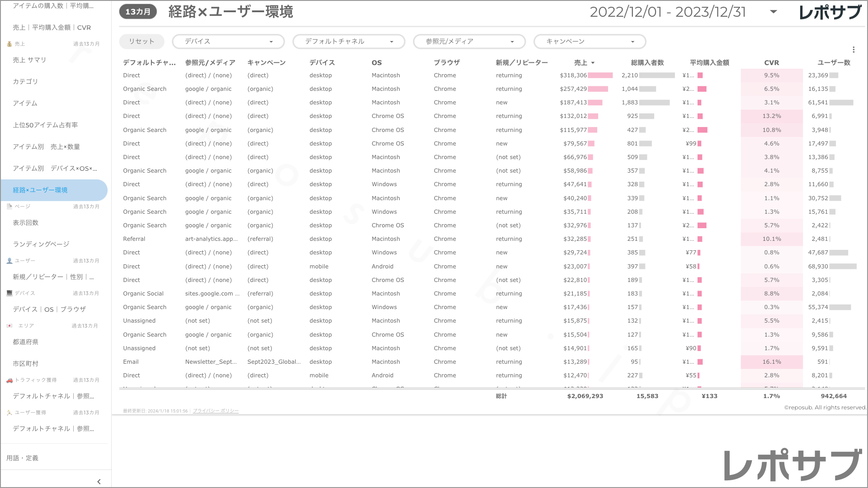This screenshot has width=868, height=488.
Task: Sort table by 売上 column header
Action: [x=580, y=63]
